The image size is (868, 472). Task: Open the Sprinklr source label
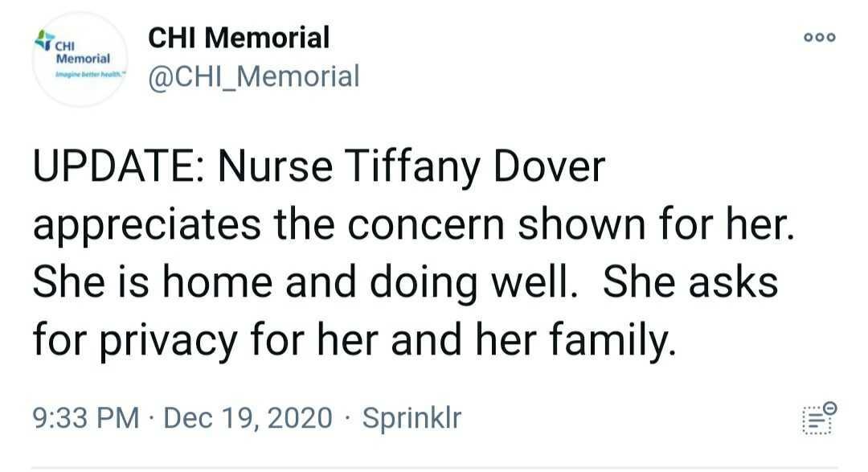pos(411,417)
